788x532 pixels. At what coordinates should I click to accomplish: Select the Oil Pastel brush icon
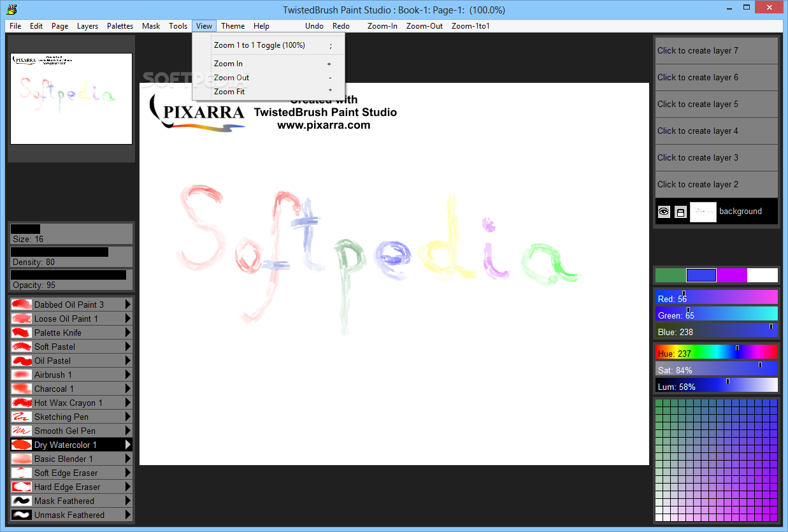(x=22, y=361)
